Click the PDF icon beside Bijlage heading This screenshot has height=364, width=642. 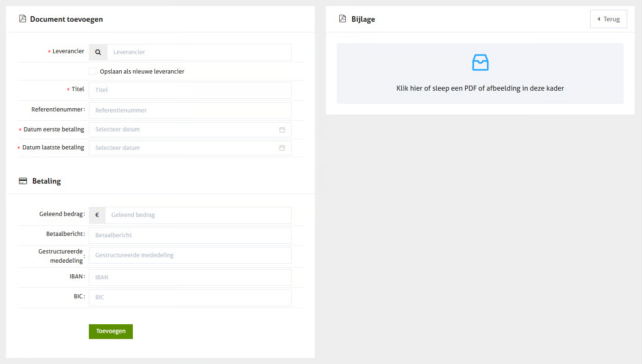[x=343, y=19]
